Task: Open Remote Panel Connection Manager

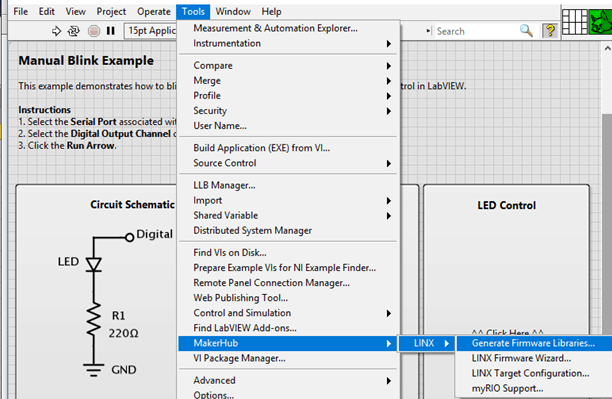Action: pos(288,283)
